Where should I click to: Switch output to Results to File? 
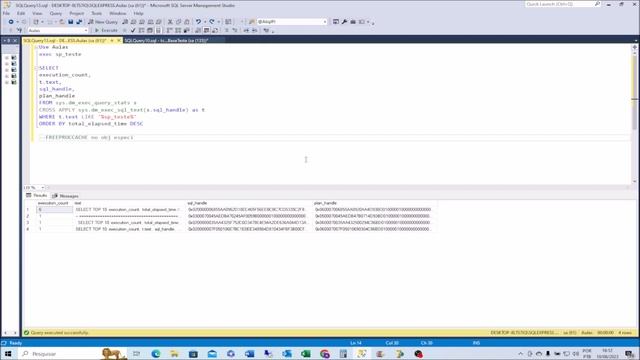pyautogui.click(x=215, y=31)
